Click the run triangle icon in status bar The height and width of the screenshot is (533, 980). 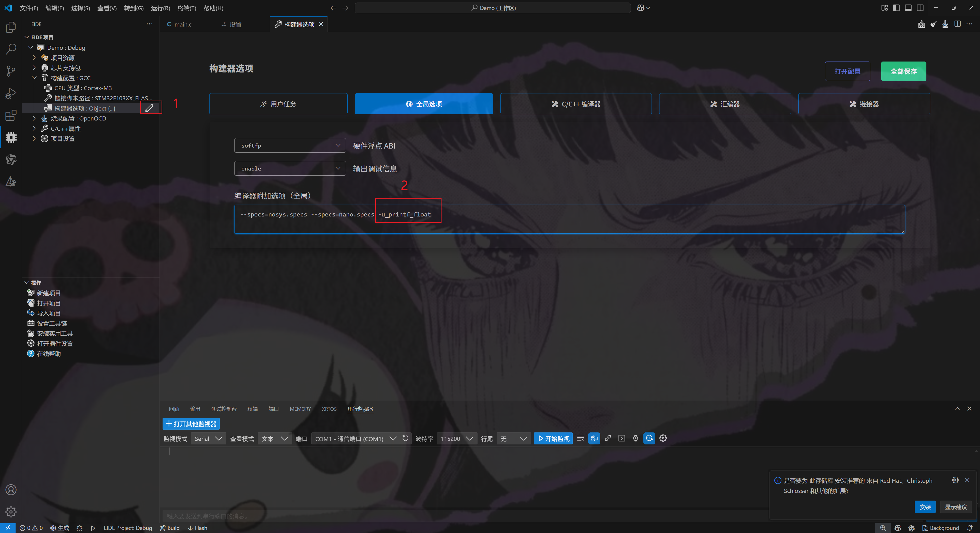[x=93, y=528]
